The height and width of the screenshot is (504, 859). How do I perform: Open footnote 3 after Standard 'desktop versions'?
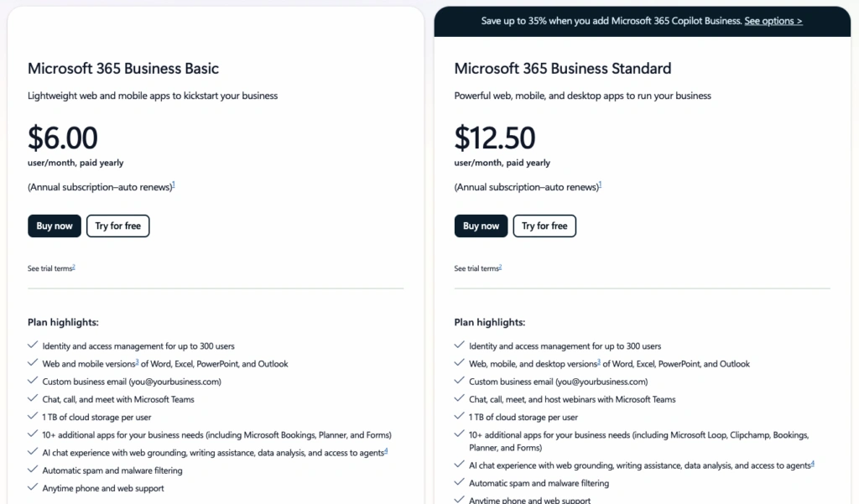pyautogui.click(x=598, y=361)
